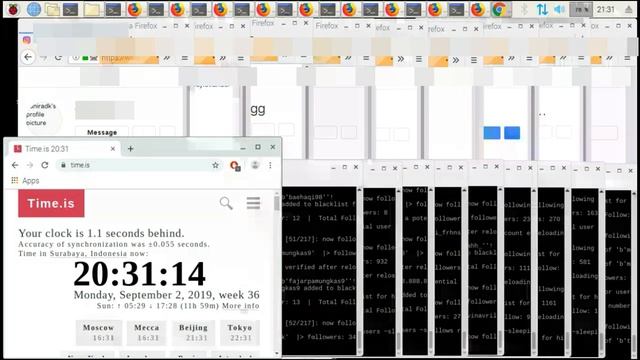
Task: Launch the globe web browser from taskbar
Action: click(33, 9)
